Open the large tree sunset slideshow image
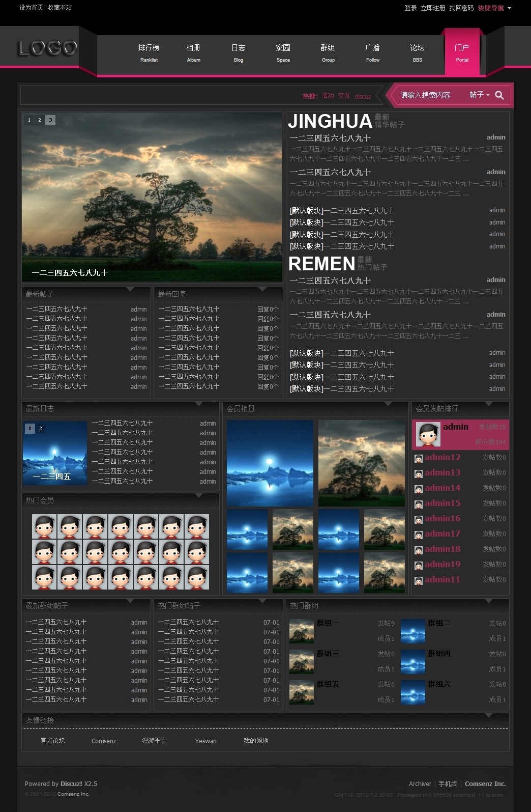The image size is (531, 812). click(x=152, y=197)
